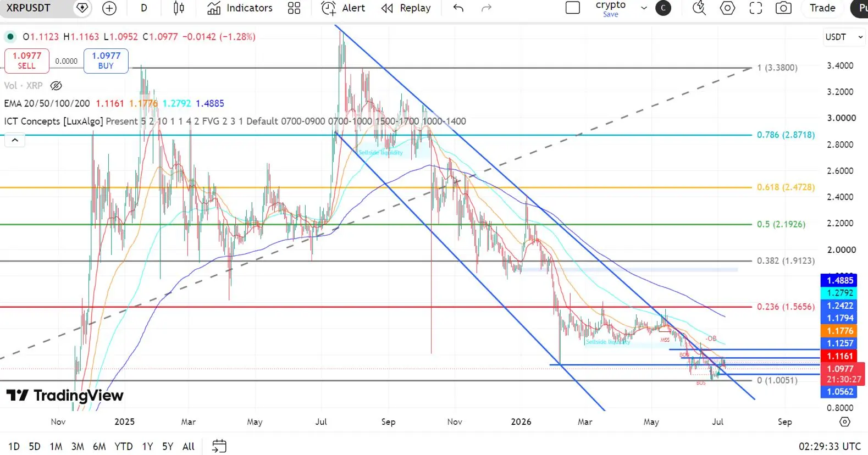Select the All date range

pyautogui.click(x=189, y=446)
